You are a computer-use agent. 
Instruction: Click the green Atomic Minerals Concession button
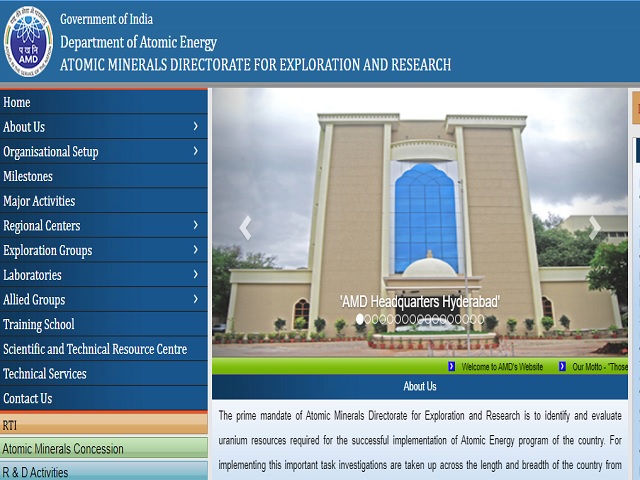point(104,448)
